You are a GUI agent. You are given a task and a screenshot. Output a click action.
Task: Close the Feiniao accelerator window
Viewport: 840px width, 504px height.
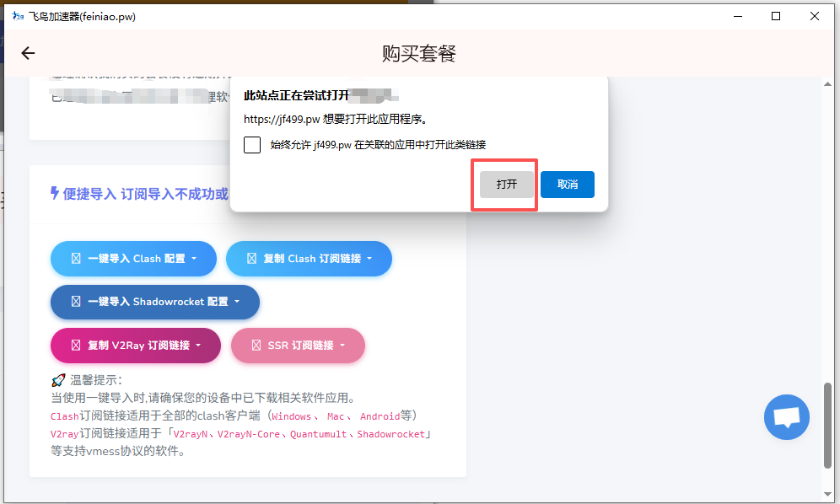pyautogui.click(x=815, y=16)
